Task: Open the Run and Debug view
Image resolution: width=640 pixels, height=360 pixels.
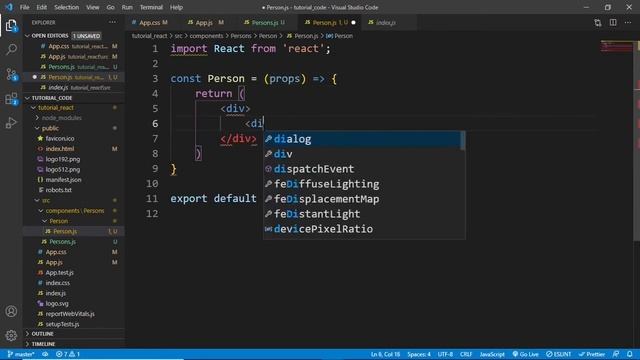Action: pyautogui.click(x=11, y=123)
